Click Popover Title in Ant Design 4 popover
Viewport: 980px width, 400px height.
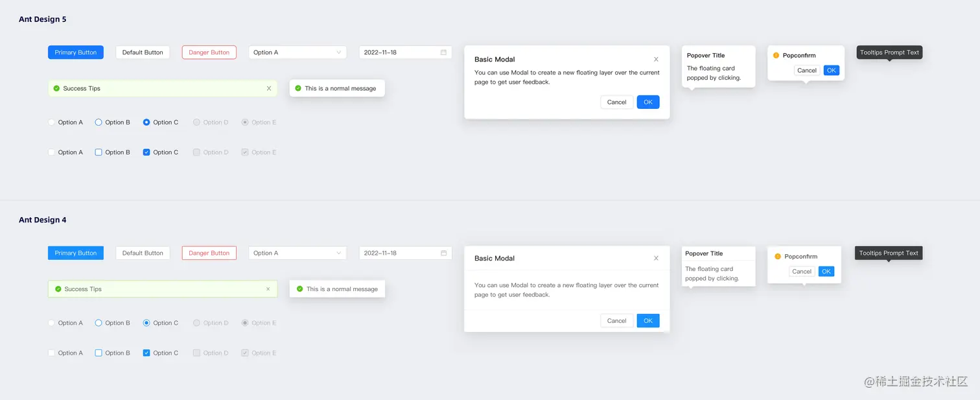pyautogui.click(x=704, y=253)
